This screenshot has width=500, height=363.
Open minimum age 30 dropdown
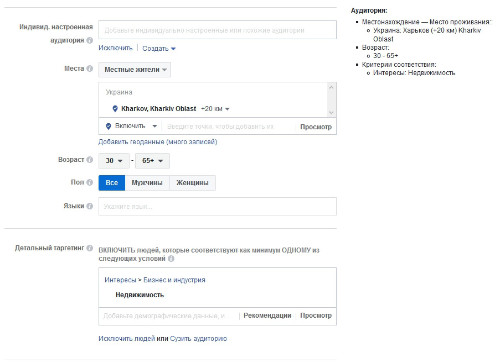(114, 161)
